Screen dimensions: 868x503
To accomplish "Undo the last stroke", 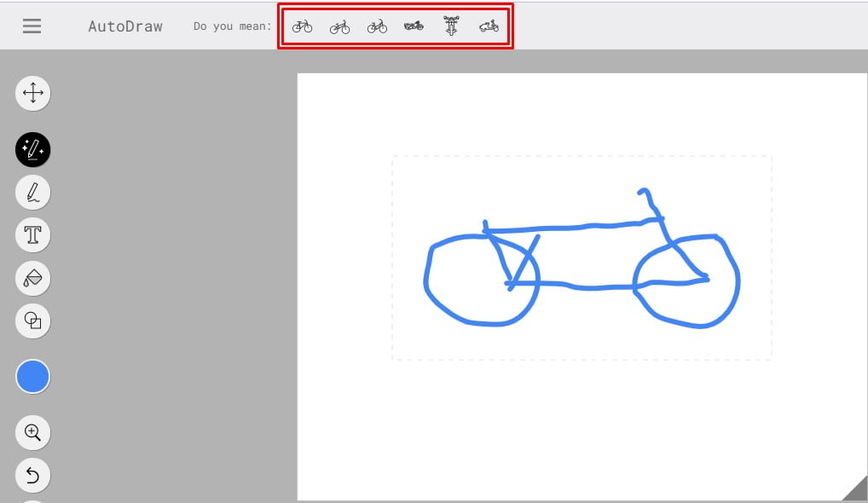I will (32, 476).
